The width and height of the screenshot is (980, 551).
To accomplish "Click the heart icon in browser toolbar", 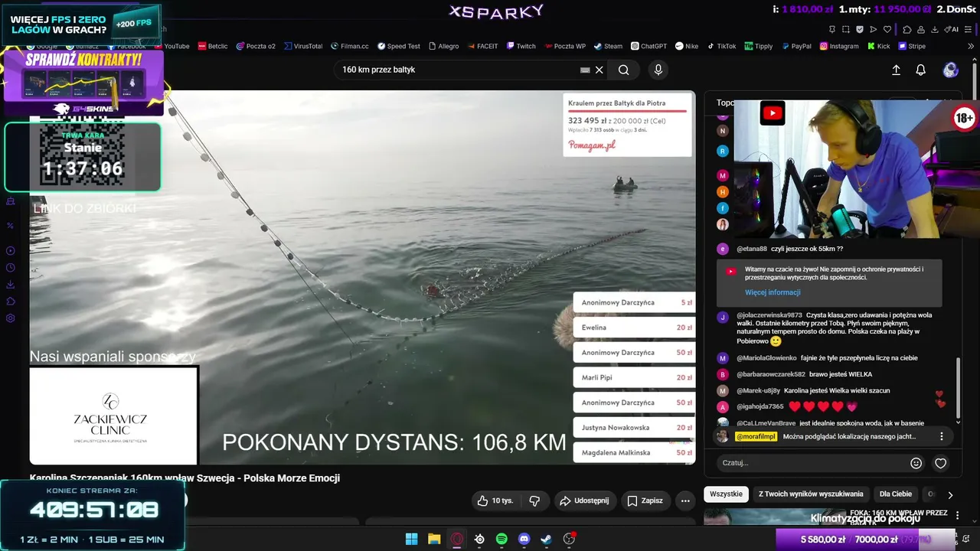I will pyautogui.click(x=887, y=29).
